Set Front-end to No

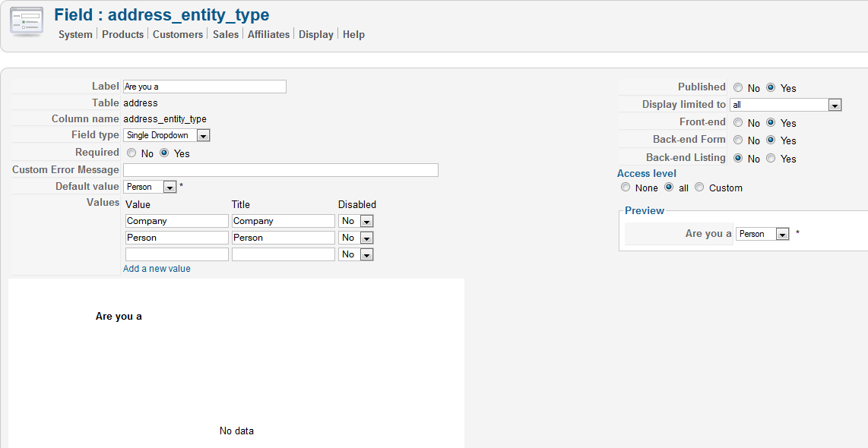click(x=738, y=123)
